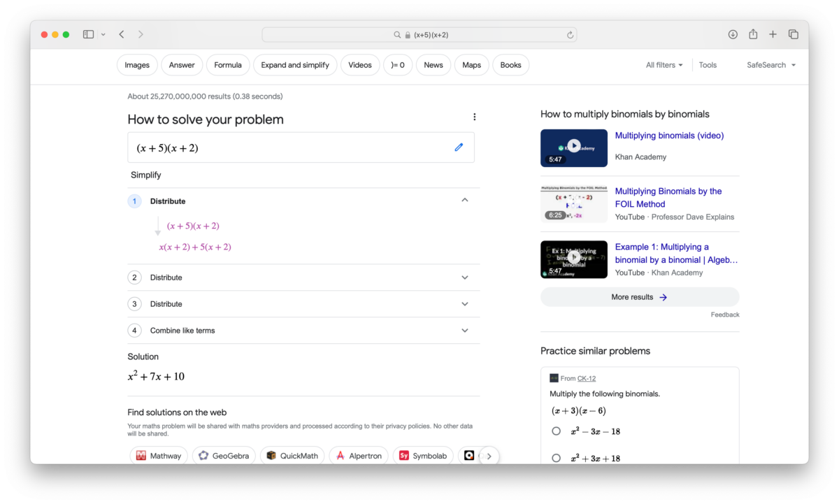This screenshot has height=504, width=839.
Task: Collapse step 1 Distribute
Action: [x=465, y=201]
